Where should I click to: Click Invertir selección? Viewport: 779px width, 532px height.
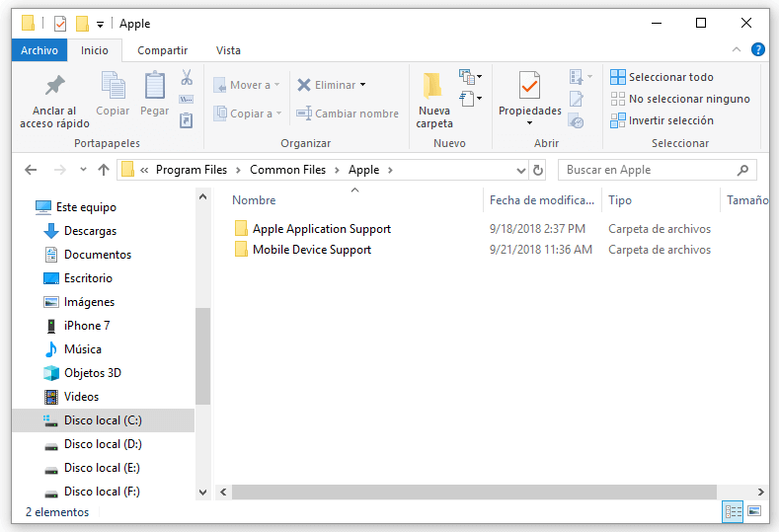click(x=662, y=120)
